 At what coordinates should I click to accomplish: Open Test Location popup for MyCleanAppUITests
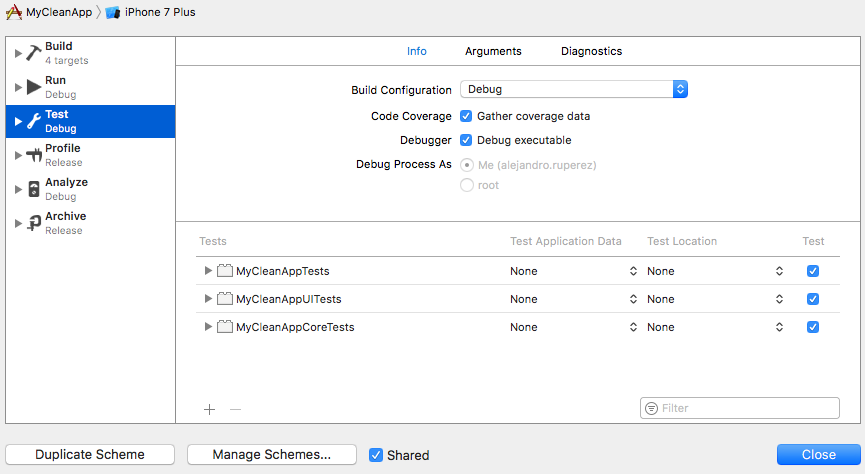(x=715, y=299)
